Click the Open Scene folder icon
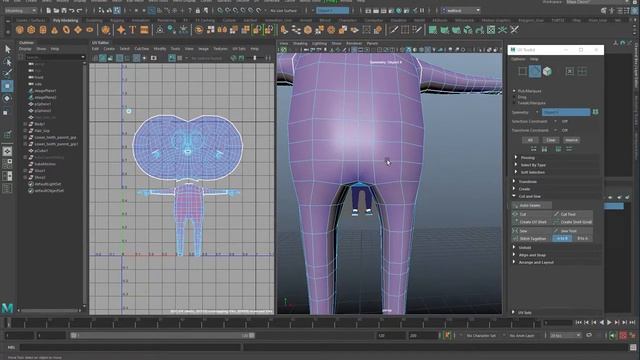Image resolution: width=640 pixels, height=360 pixels. [x=56, y=11]
